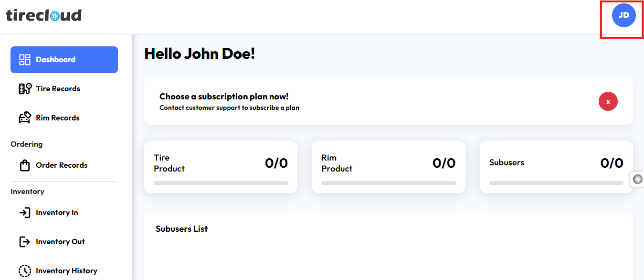Click the Subusers List heading

182,229
